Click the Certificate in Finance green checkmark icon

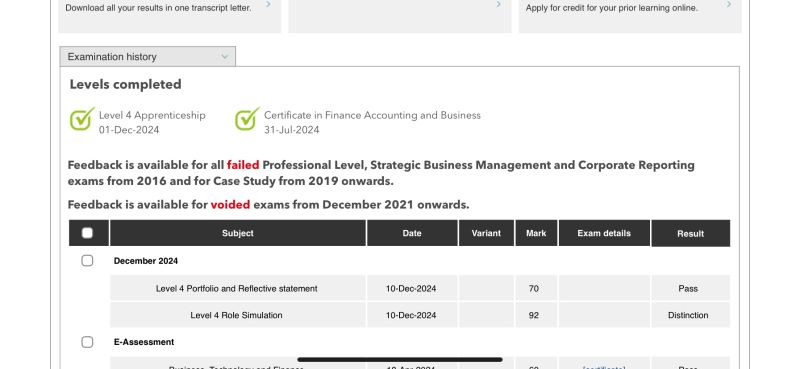tap(247, 119)
